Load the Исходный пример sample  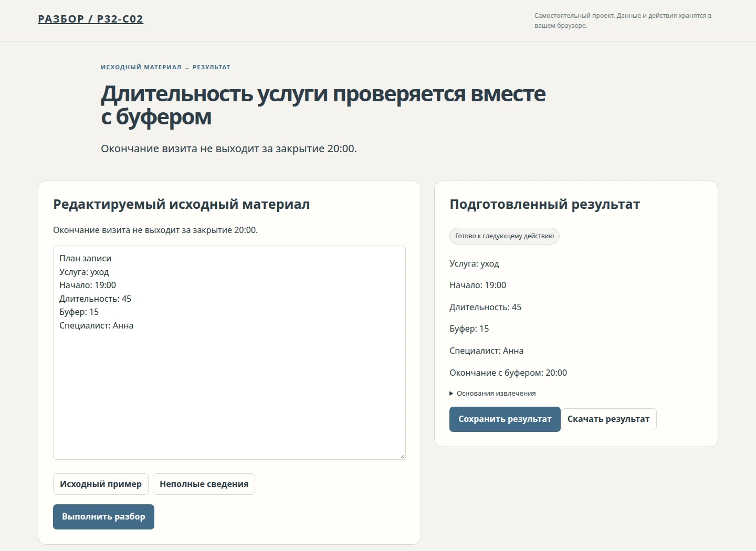(x=101, y=484)
